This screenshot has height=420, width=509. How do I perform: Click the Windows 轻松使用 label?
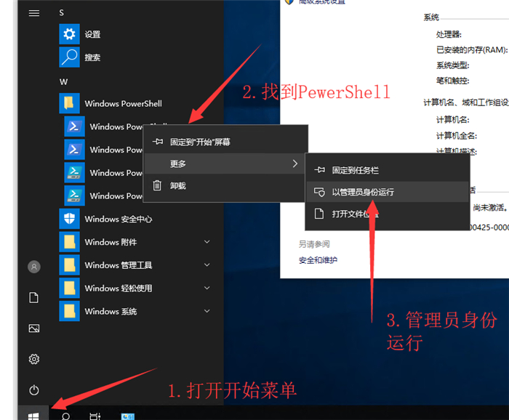[x=119, y=288]
